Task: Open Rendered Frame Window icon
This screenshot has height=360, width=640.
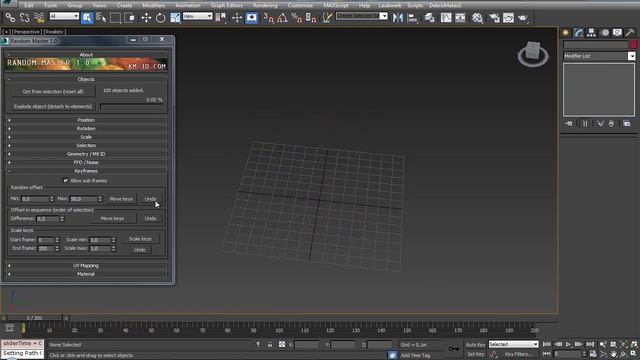Action: (508, 18)
